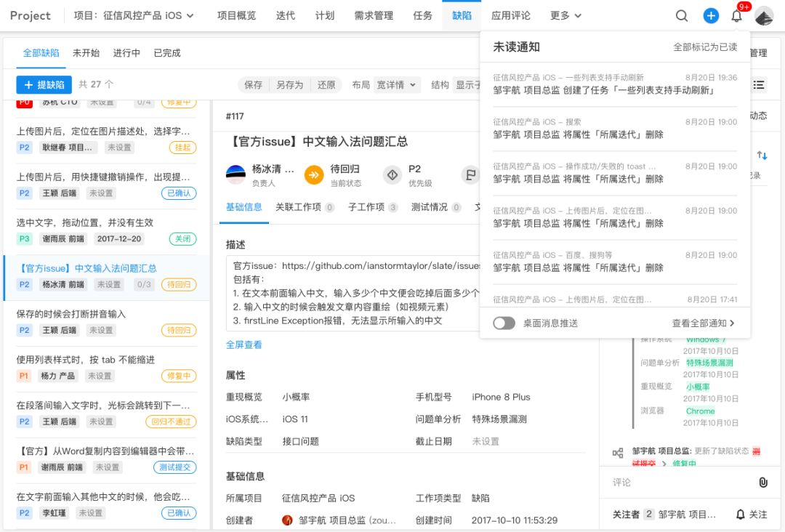The image size is (785, 532).
Task: Click inside 评论 comment input field
Action: pos(681,482)
